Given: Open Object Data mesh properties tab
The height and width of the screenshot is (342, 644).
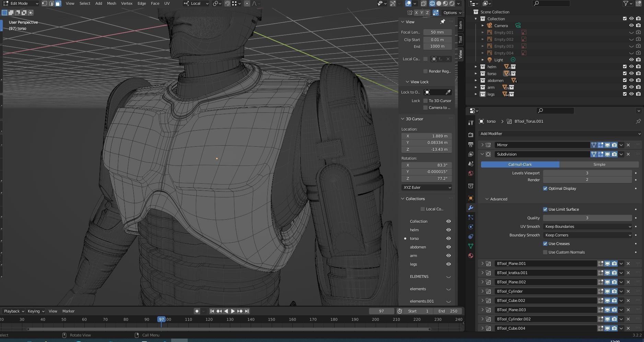Looking at the screenshot, I should pyautogui.click(x=471, y=246).
